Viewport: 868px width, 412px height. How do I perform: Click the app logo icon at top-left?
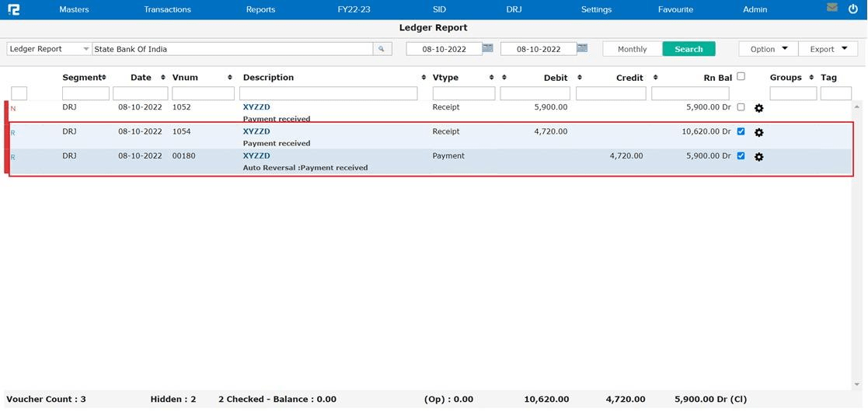pos(13,9)
